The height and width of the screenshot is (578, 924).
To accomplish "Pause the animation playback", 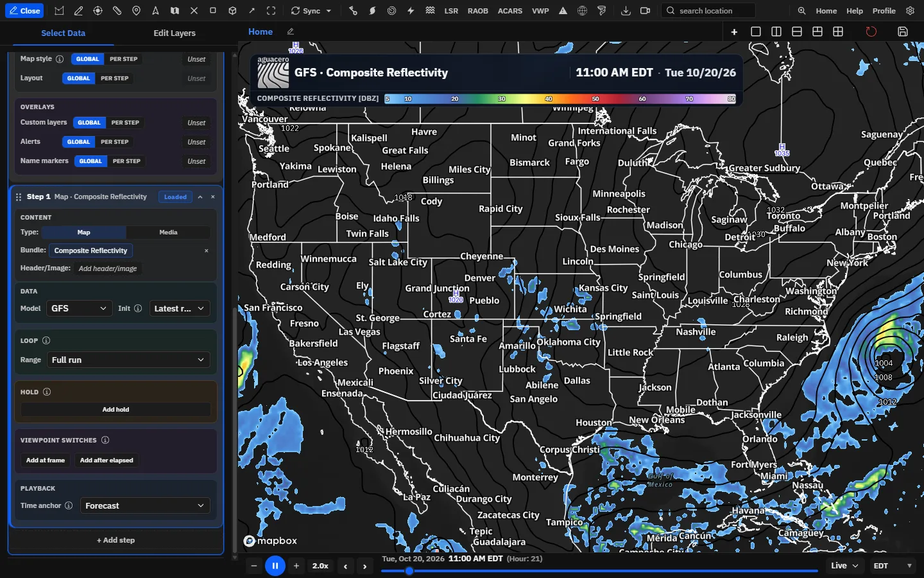I will (275, 566).
